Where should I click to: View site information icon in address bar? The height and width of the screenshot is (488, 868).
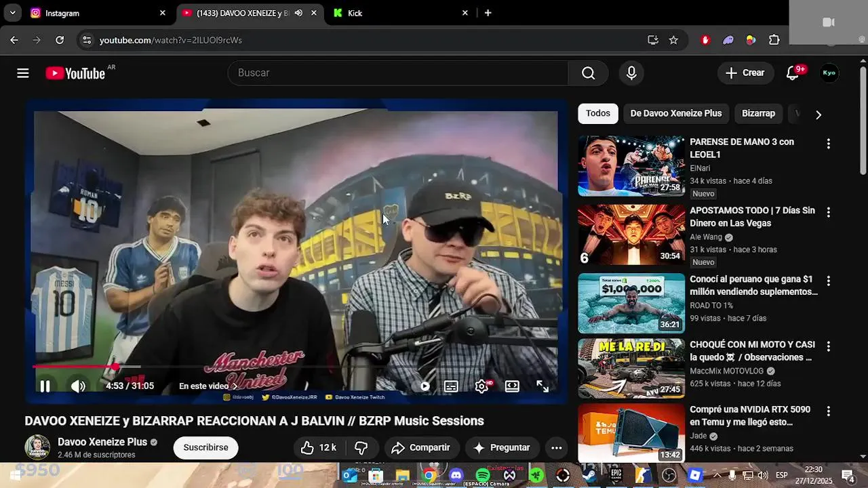click(x=86, y=40)
